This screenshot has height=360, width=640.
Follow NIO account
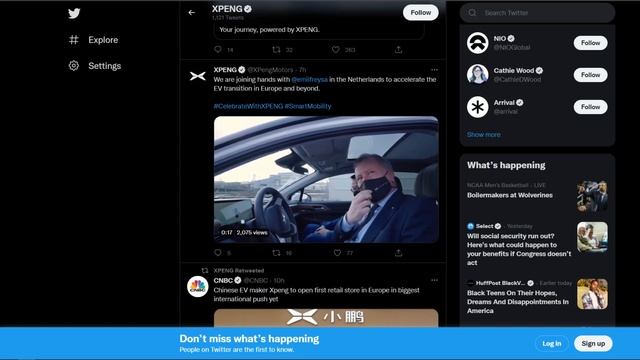pos(590,43)
